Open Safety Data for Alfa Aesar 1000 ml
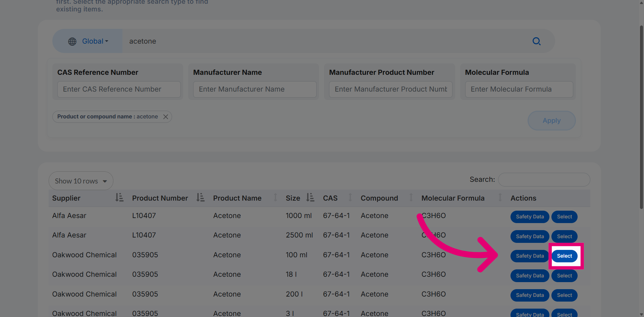644x317 pixels. coord(530,217)
